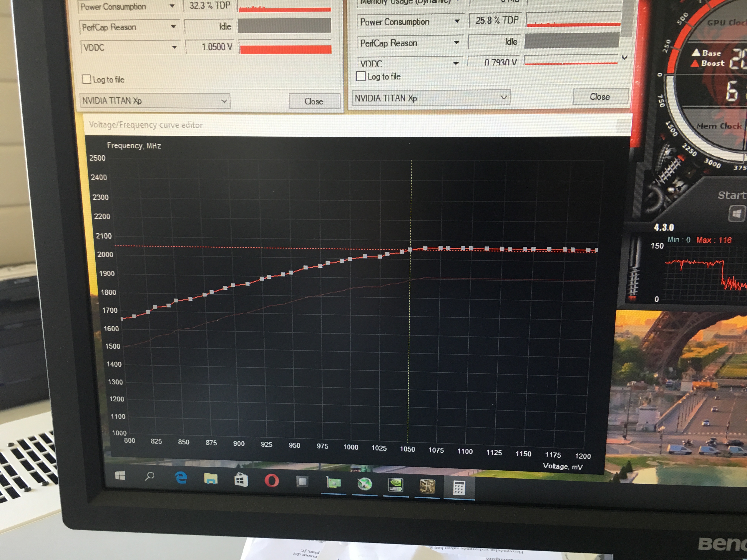Select the last curve point near 1200 mV
This screenshot has width=747, height=560.
[596, 250]
